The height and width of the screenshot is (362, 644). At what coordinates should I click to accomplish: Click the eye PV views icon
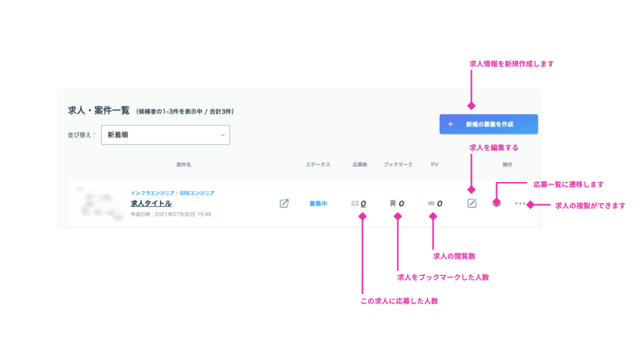point(431,203)
